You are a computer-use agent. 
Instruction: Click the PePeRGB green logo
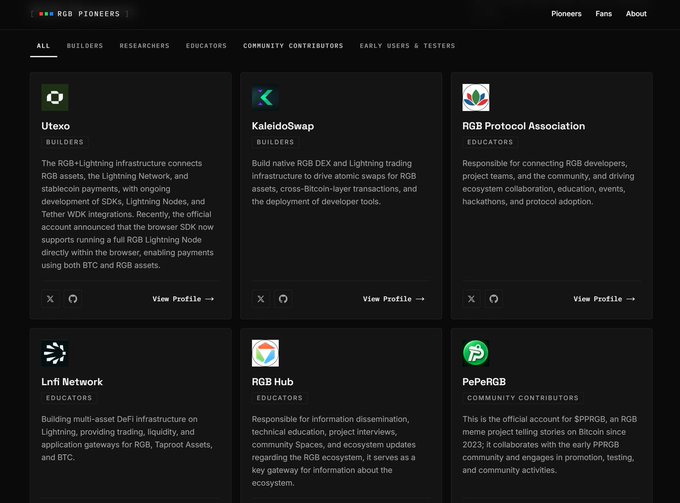pyautogui.click(x=476, y=353)
